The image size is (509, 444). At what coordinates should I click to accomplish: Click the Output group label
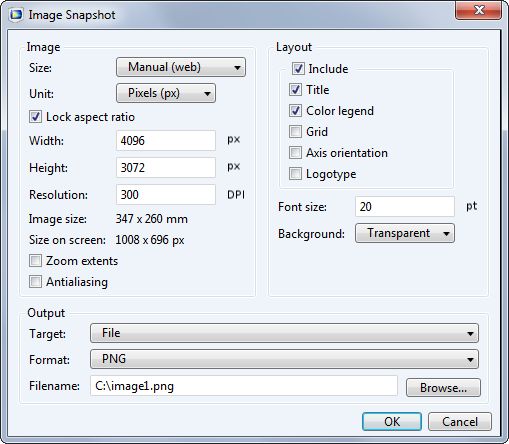click(x=46, y=313)
